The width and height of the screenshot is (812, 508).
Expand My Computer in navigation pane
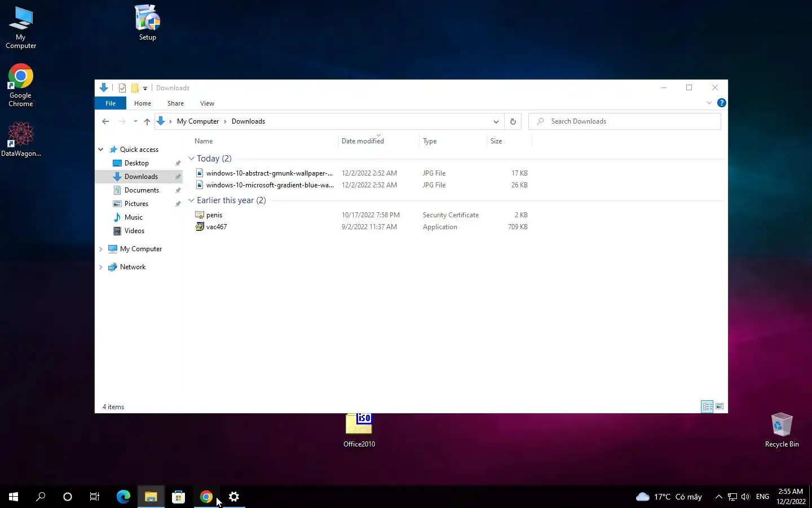(x=101, y=249)
